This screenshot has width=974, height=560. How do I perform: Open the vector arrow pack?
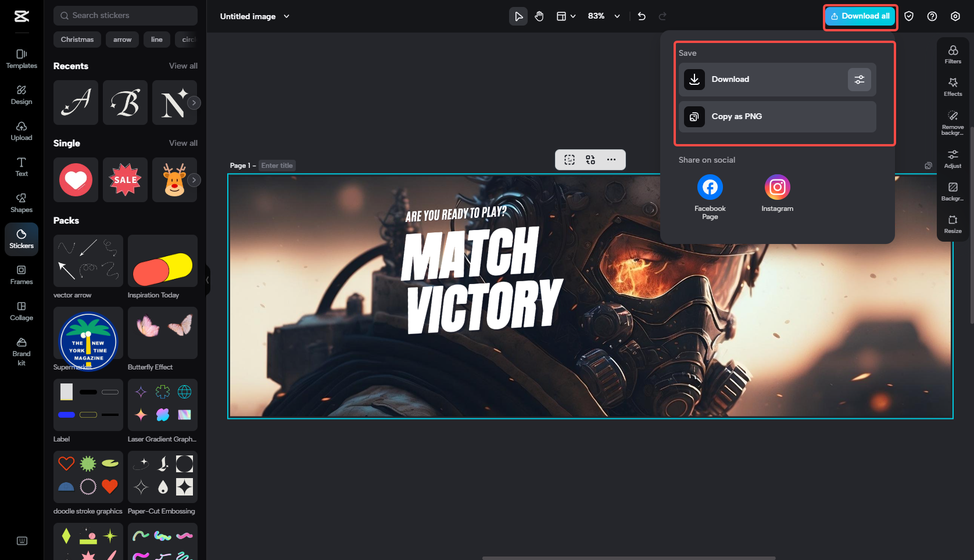pyautogui.click(x=88, y=261)
